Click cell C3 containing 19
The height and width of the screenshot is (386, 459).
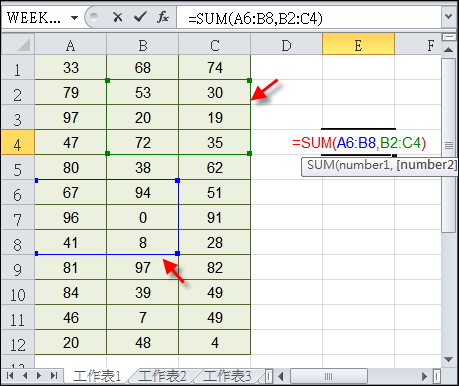pos(215,118)
